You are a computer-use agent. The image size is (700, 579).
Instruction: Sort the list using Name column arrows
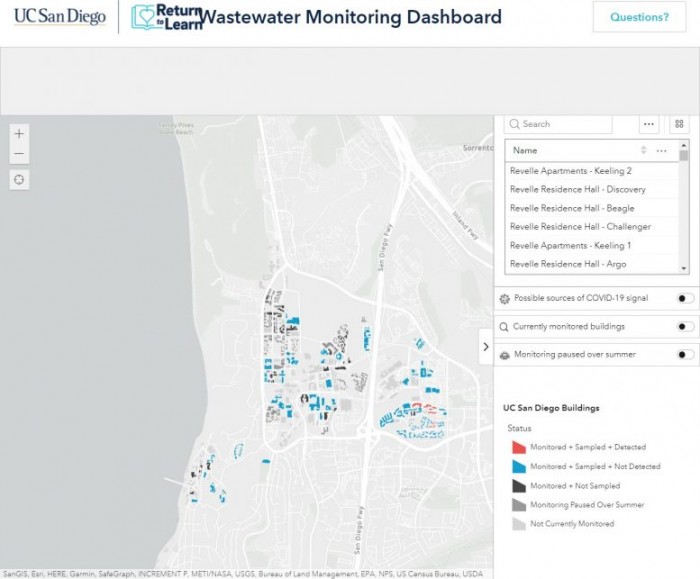coord(643,151)
